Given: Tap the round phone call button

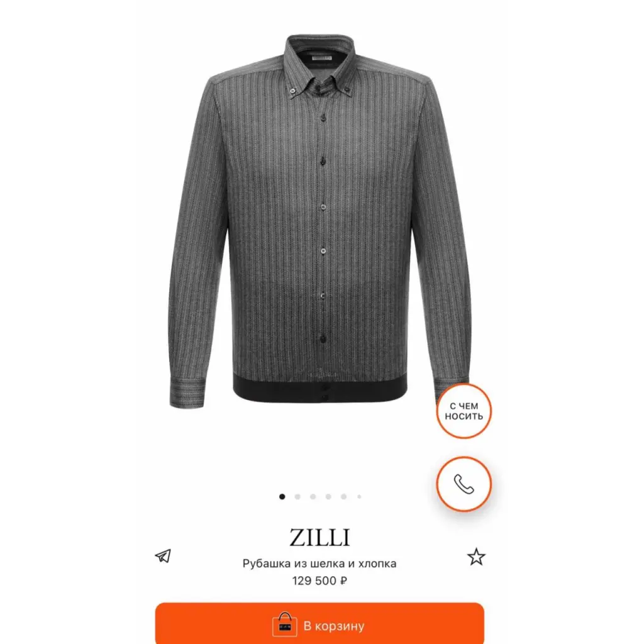Looking at the screenshot, I should 464,484.
